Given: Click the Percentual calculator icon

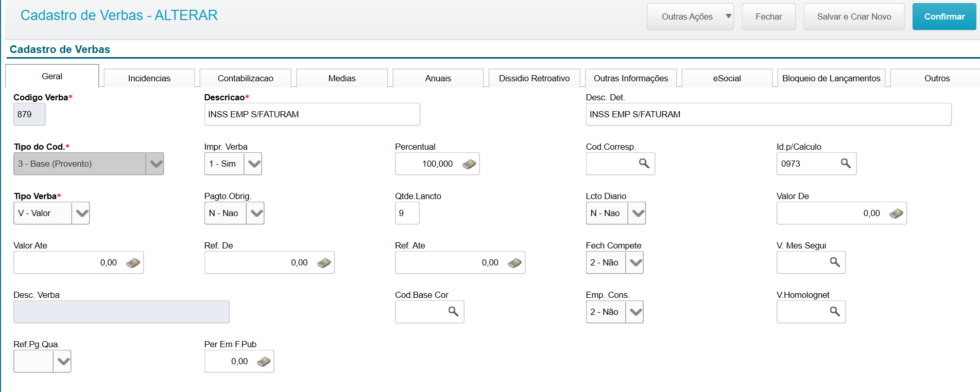Looking at the screenshot, I should click(469, 164).
